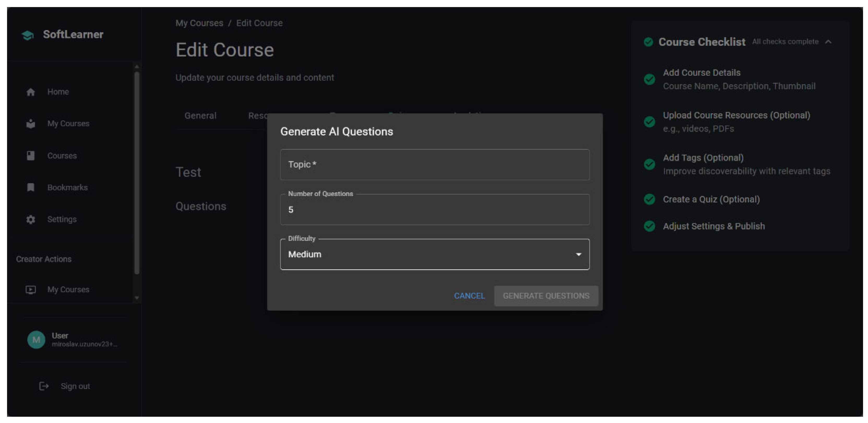Image resolution: width=868 pixels, height=423 pixels.
Task: Click the Bookmarks ribbon icon
Action: tap(31, 188)
